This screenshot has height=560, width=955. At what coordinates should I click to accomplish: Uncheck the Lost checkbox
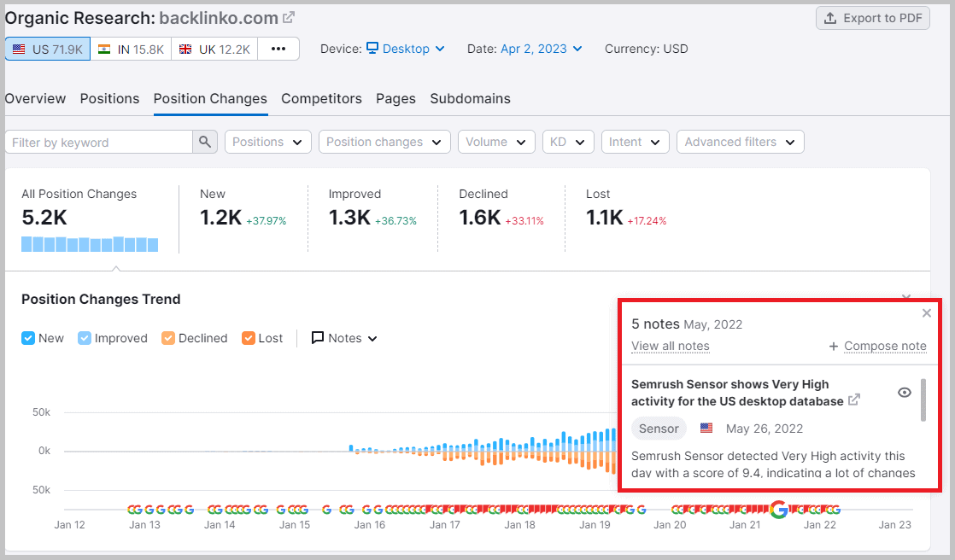point(249,338)
